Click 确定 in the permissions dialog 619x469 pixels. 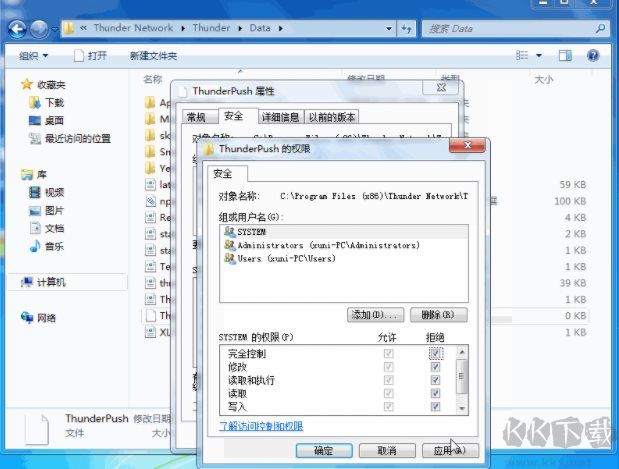tap(324, 450)
